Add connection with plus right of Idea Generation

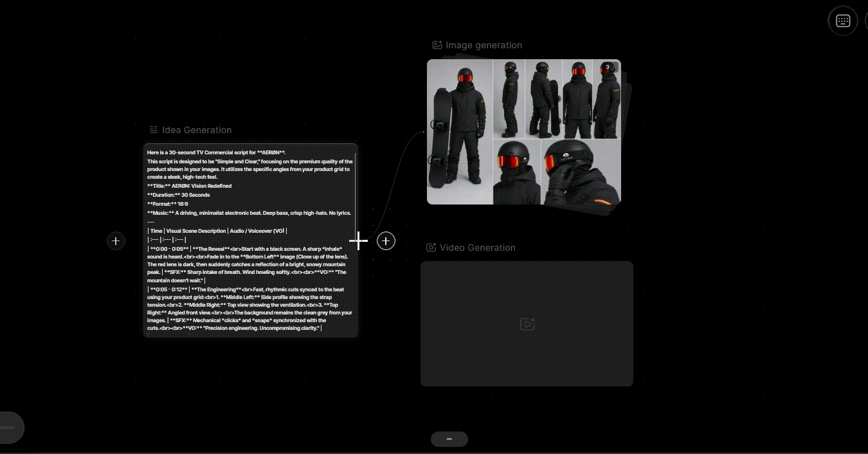point(386,241)
